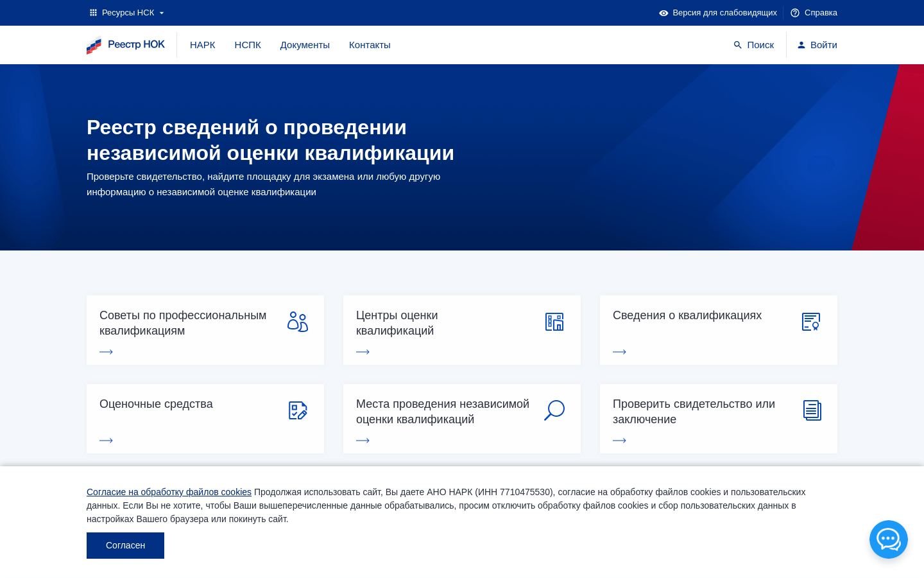
Task: Click the Согласен cookie consent button
Action: pyautogui.click(x=125, y=545)
